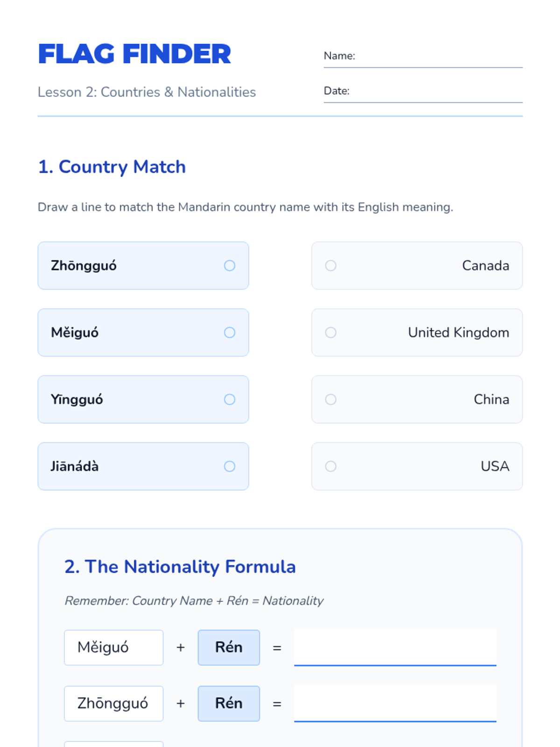The image size is (560, 747).
Task: Click the answer blank for Zhōngguó + Rén
Action: (395, 704)
